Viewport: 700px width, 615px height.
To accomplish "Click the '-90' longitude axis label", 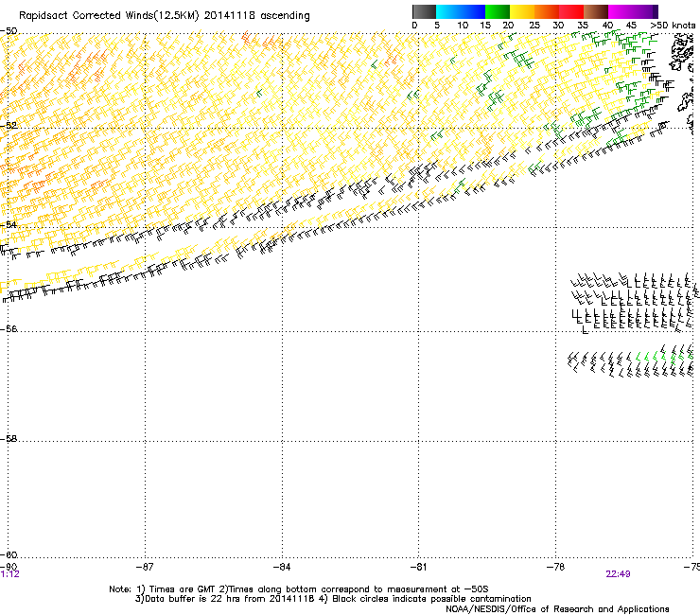I will pyautogui.click(x=9, y=567).
